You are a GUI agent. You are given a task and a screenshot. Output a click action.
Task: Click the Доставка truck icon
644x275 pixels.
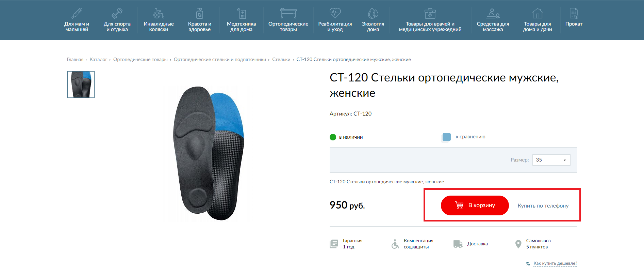(458, 244)
